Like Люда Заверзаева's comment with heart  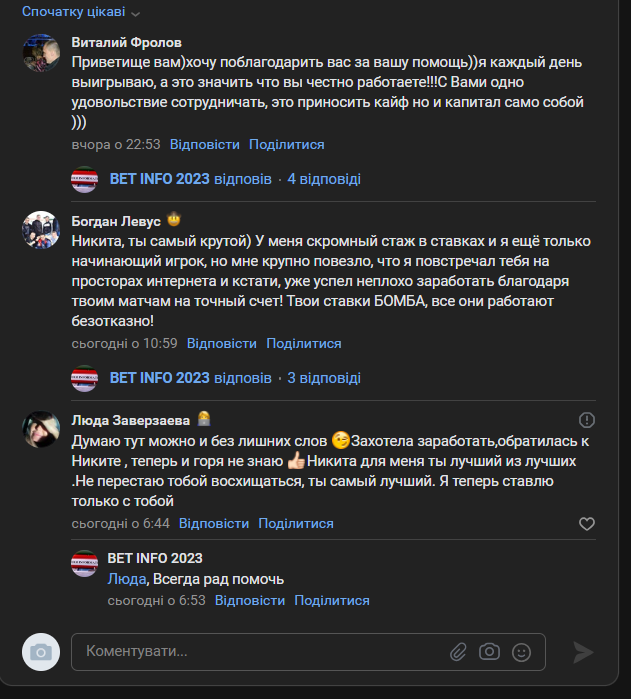click(x=587, y=524)
